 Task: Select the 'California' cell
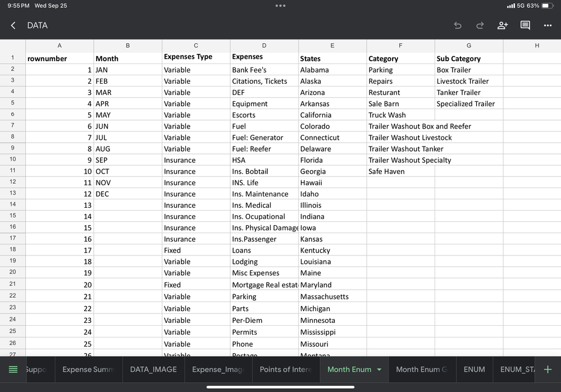[x=332, y=115]
